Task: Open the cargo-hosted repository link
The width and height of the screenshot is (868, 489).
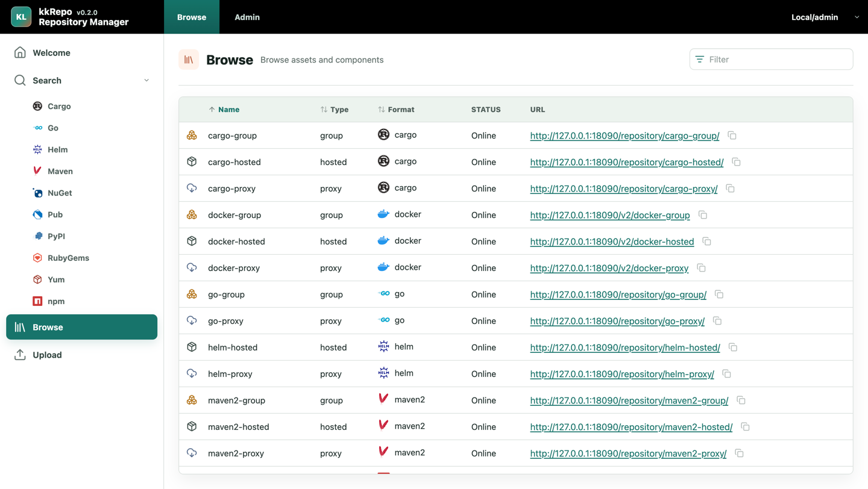Action: [627, 162]
